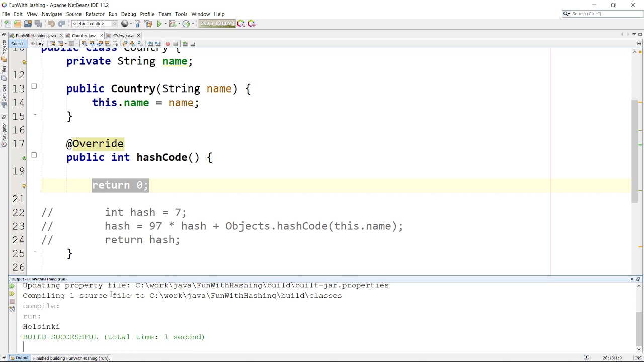Open the Refactor menu
Viewport: 644px width, 362px height.
coord(95,14)
